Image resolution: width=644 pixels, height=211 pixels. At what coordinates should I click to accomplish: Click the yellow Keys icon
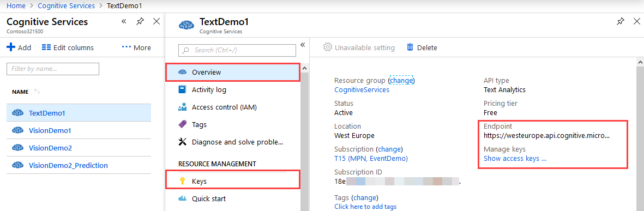pos(182,180)
